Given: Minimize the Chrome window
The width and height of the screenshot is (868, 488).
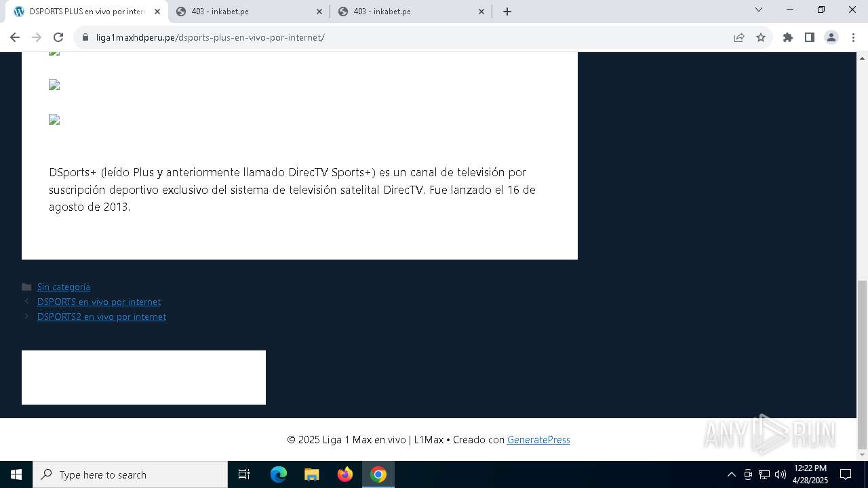Looking at the screenshot, I should 790,10.
